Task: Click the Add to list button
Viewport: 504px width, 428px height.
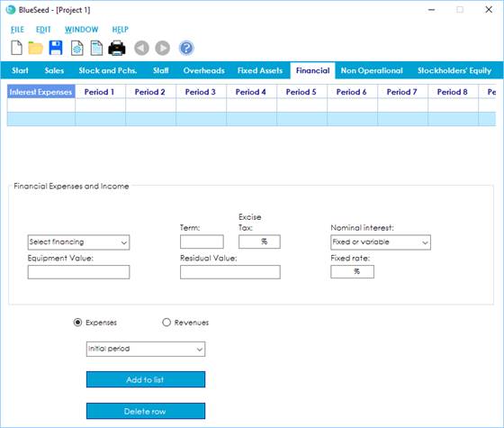Action: tap(146, 379)
